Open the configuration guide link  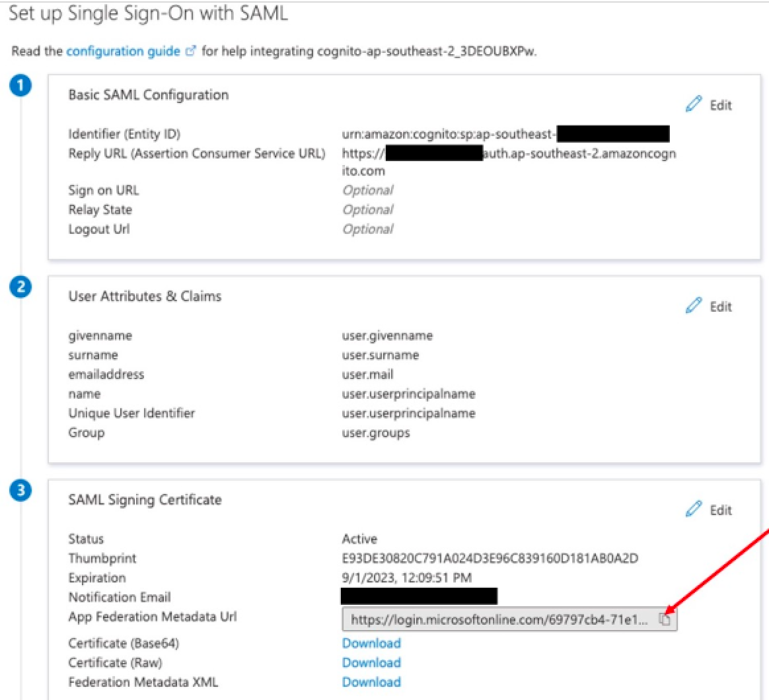point(123,52)
